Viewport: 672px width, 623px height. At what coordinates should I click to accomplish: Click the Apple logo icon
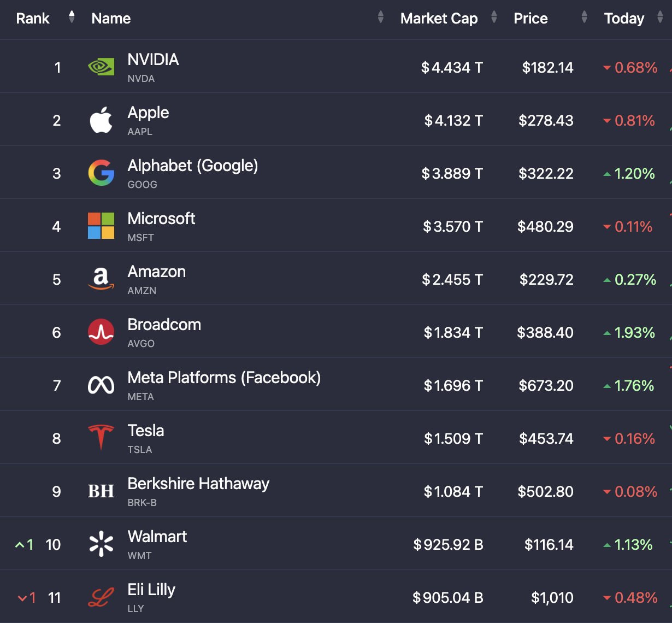[101, 120]
